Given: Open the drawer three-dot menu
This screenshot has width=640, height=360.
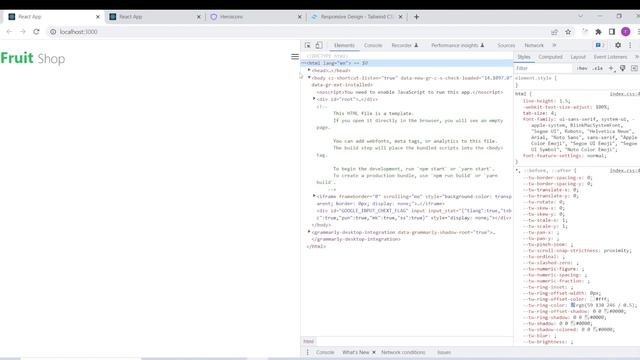Looking at the screenshot, I should coord(307,352).
